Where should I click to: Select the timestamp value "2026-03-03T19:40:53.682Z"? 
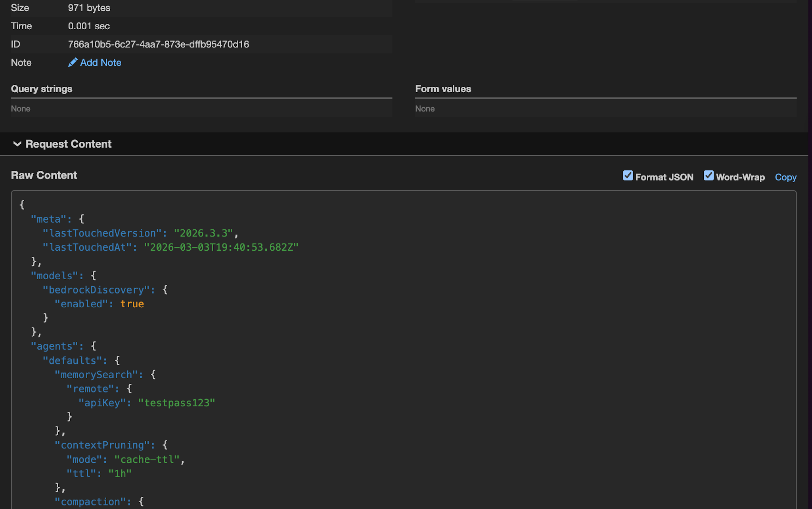(x=221, y=247)
